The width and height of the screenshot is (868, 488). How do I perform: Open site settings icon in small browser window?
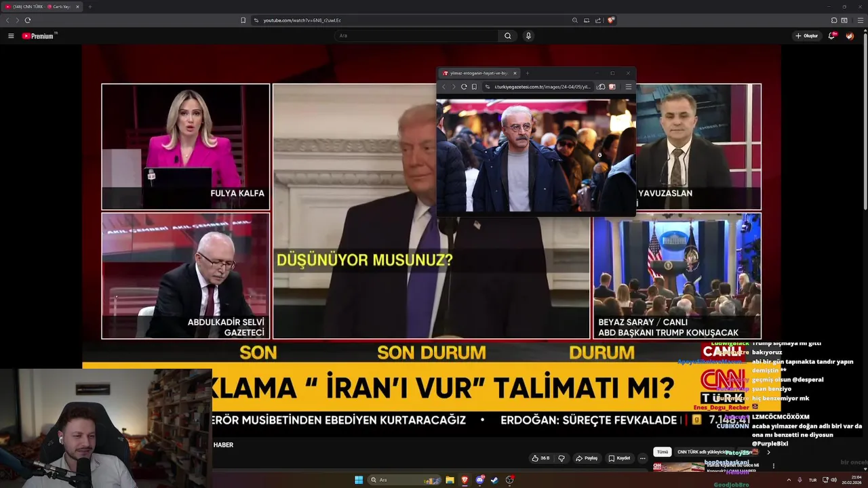488,87
